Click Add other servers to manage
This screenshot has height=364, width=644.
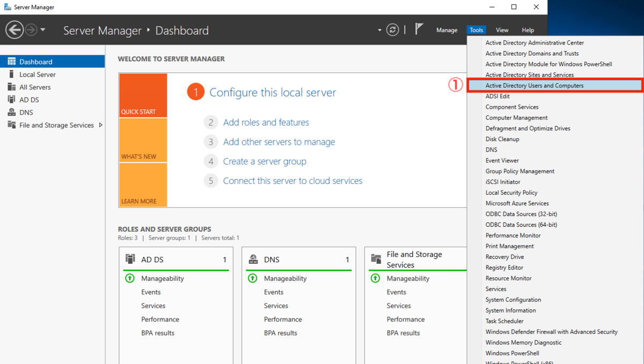pyautogui.click(x=279, y=142)
